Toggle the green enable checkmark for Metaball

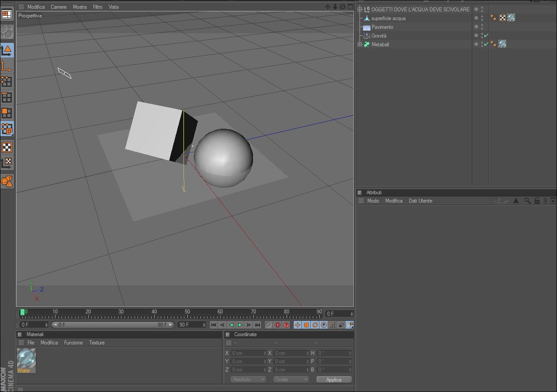pyautogui.click(x=486, y=44)
